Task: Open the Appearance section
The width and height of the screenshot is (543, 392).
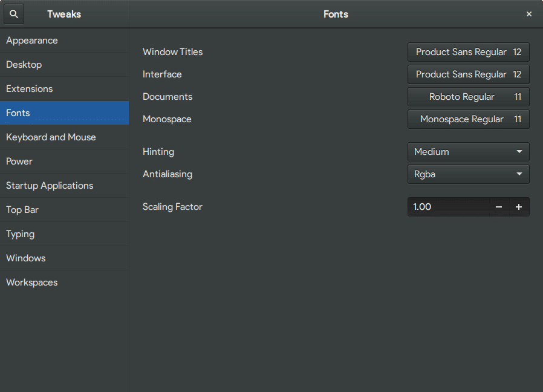Action: tap(32, 41)
